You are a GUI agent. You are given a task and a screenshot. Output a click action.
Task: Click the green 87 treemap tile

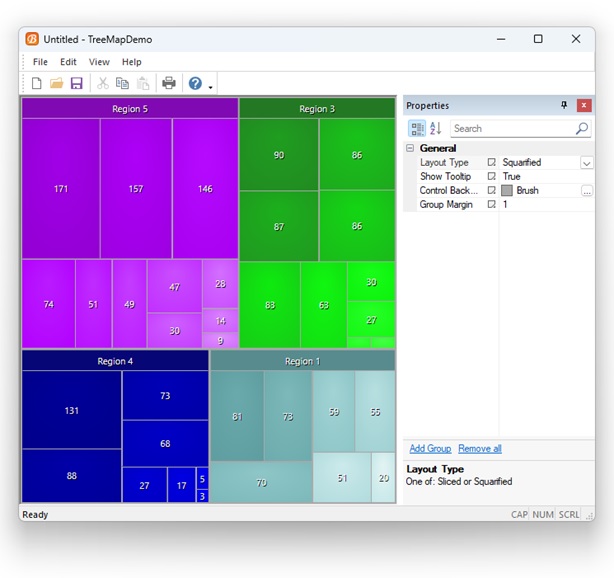(x=279, y=226)
